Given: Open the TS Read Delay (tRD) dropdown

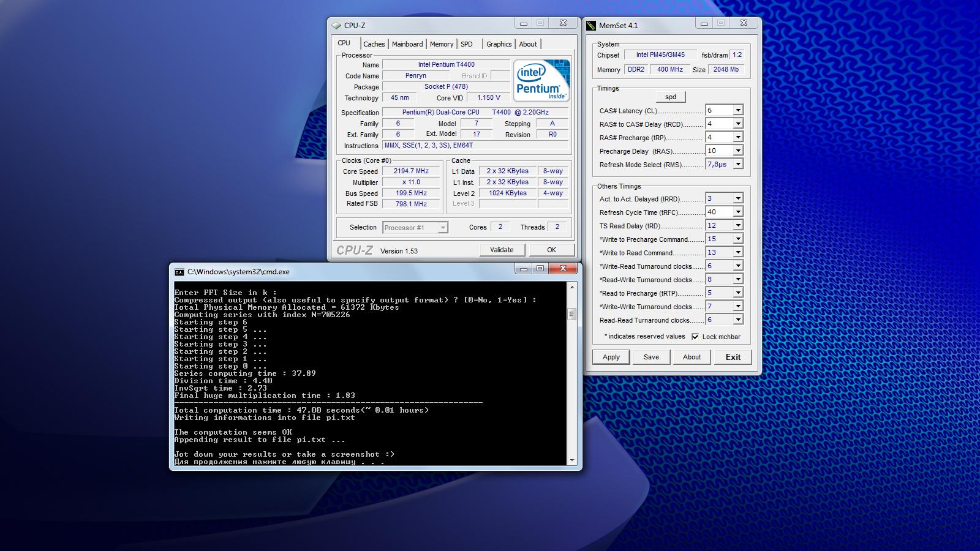Looking at the screenshot, I should [738, 226].
